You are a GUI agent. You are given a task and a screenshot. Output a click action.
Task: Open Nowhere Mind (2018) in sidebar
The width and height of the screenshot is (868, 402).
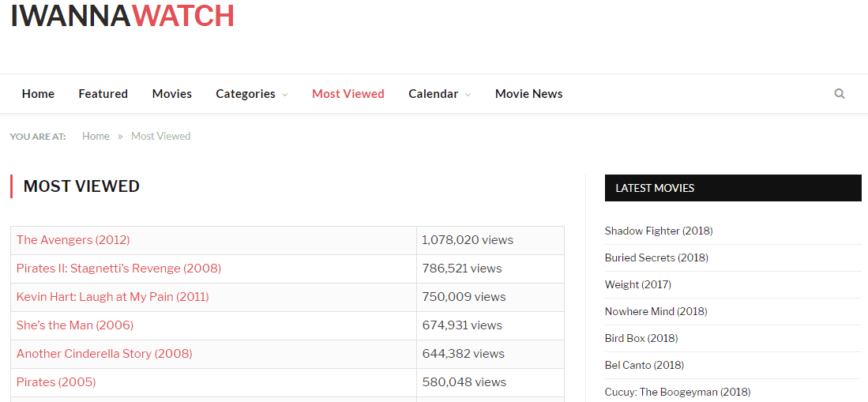(x=656, y=311)
